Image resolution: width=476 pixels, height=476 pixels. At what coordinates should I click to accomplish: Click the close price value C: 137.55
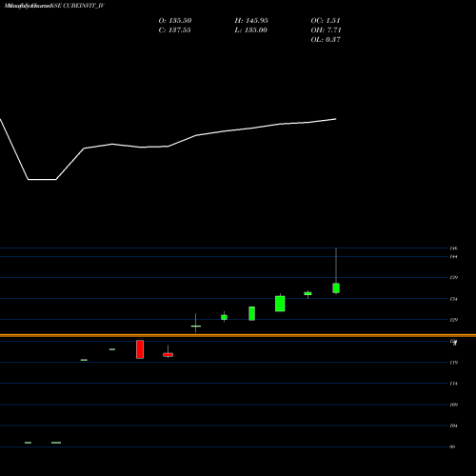tap(175, 30)
